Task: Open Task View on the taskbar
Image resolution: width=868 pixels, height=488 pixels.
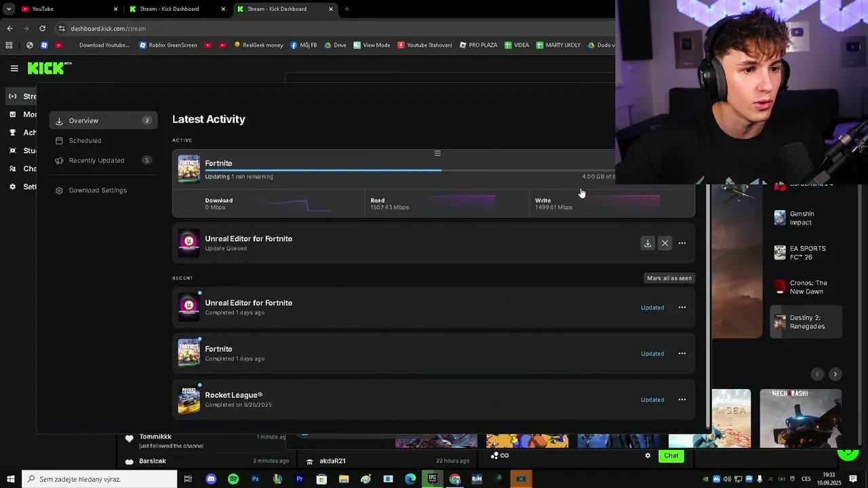Action: pyautogui.click(x=188, y=479)
